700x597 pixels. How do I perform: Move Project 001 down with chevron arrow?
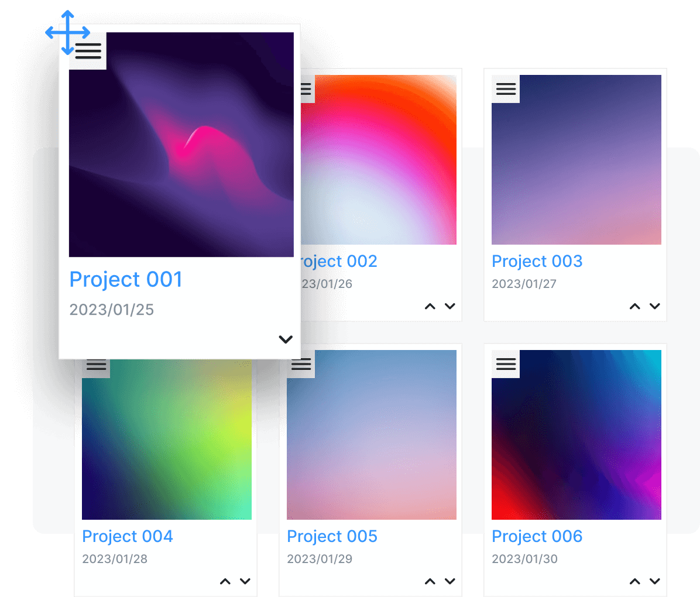coord(286,339)
